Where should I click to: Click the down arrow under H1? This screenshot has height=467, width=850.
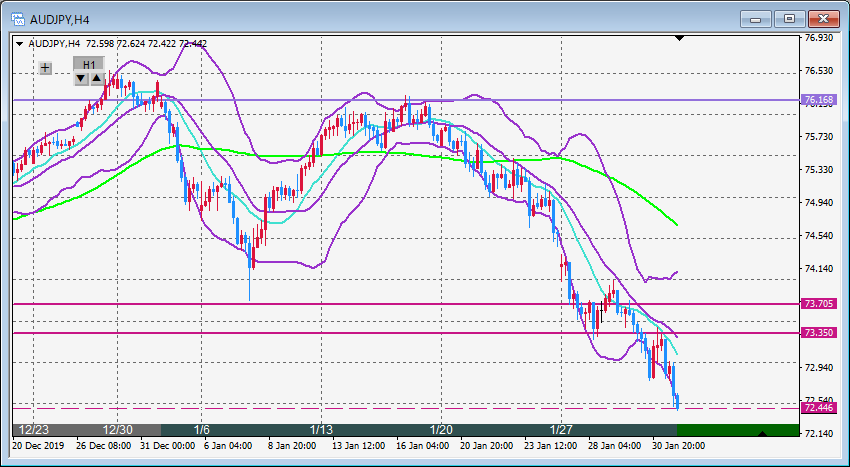coord(81,79)
